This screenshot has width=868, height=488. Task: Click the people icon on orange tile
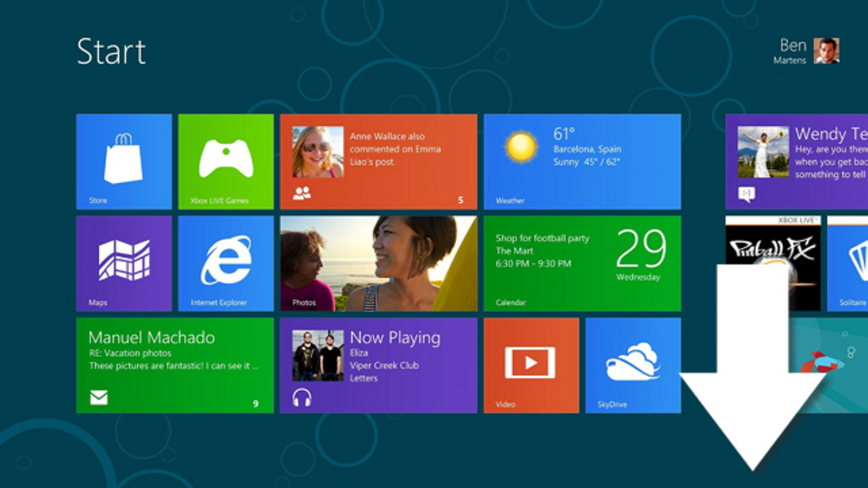pos(302,193)
